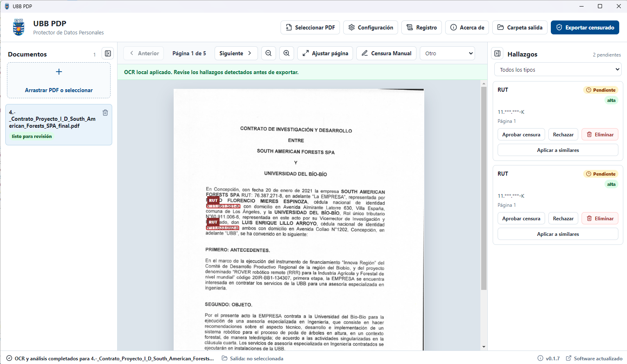Export the censored PDF
The height and width of the screenshot is (364, 627).
coord(585,27)
